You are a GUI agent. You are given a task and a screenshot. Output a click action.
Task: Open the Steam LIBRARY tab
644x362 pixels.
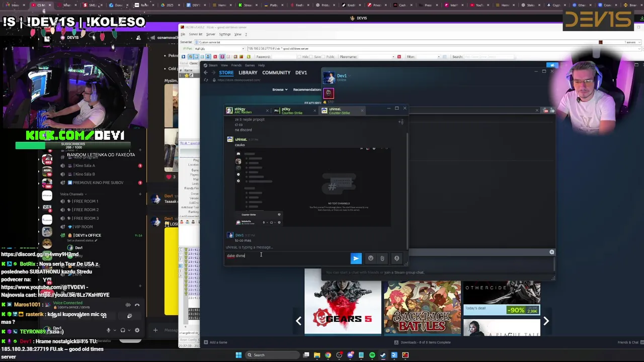[x=248, y=72]
